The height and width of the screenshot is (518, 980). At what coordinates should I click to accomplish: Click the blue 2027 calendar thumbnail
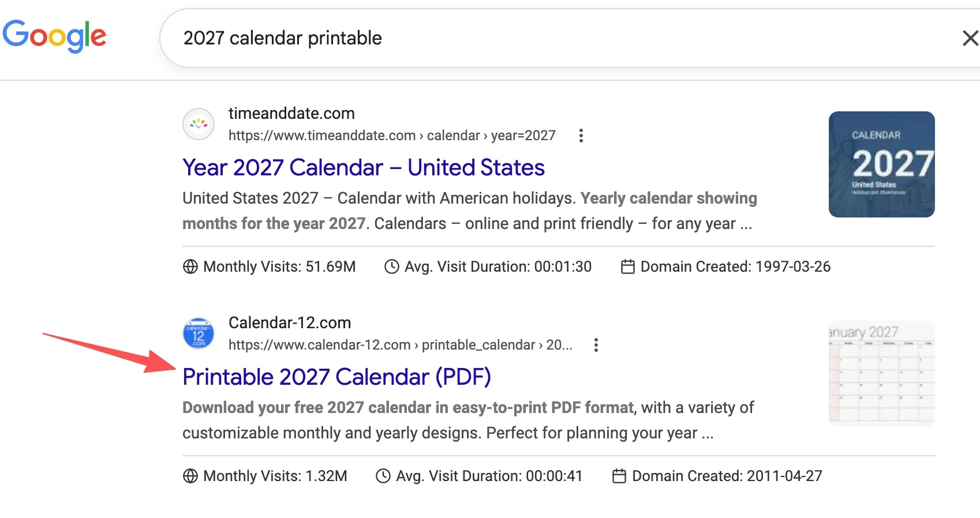click(x=881, y=165)
